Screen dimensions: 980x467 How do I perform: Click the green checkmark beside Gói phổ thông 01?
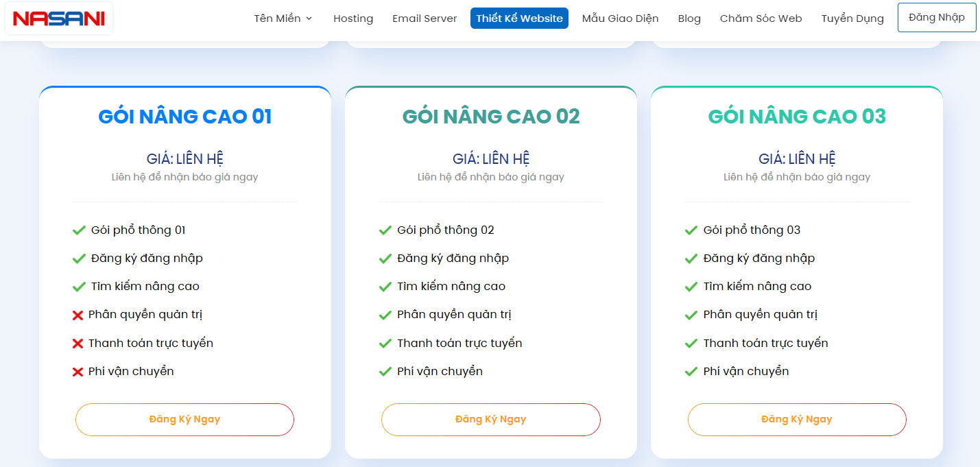coord(78,230)
